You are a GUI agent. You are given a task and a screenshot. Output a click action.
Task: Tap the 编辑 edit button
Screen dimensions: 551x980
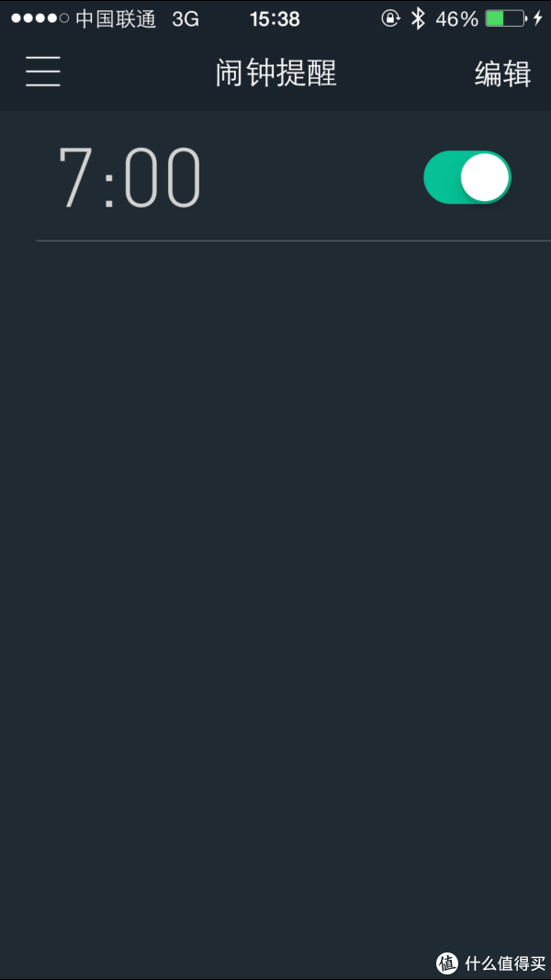coord(503,74)
